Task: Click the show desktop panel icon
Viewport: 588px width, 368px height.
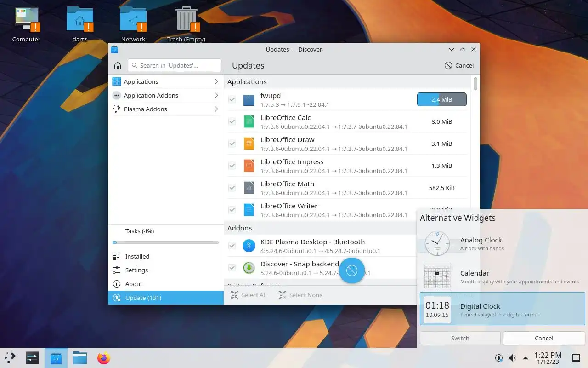Action: pos(576,358)
